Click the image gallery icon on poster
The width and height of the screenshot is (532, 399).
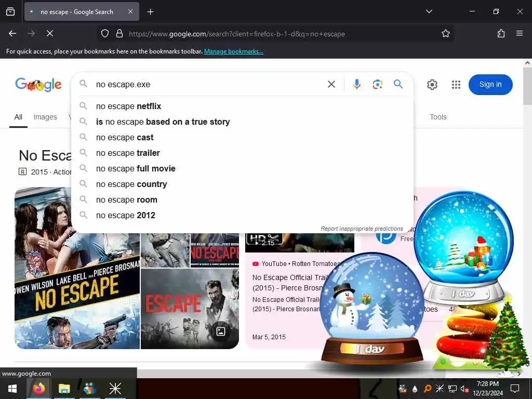pos(221,331)
